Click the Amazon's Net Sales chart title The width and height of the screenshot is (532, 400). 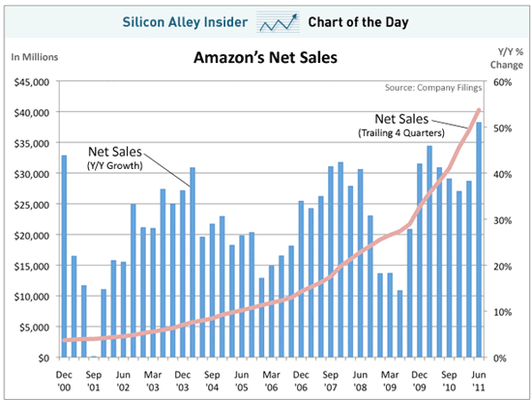click(265, 58)
